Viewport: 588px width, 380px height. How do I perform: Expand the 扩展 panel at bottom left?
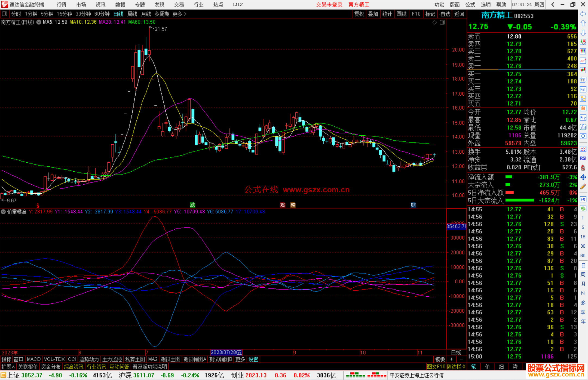coord(8,367)
